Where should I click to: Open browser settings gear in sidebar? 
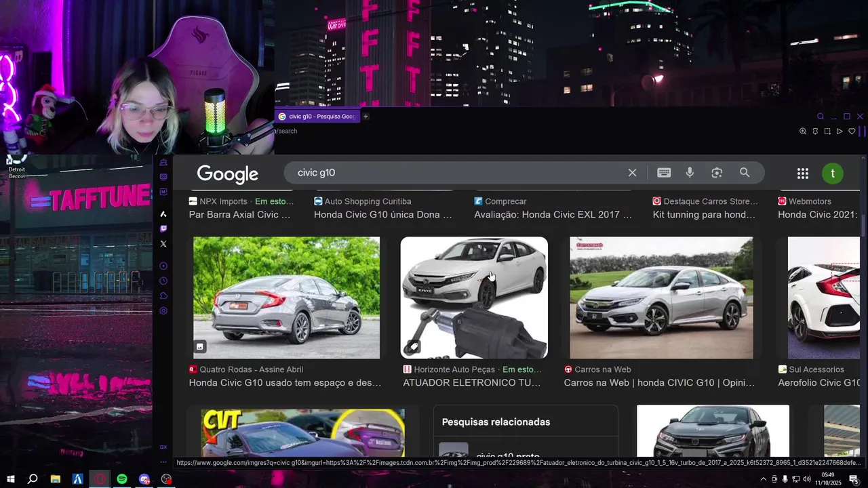(163, 311)
